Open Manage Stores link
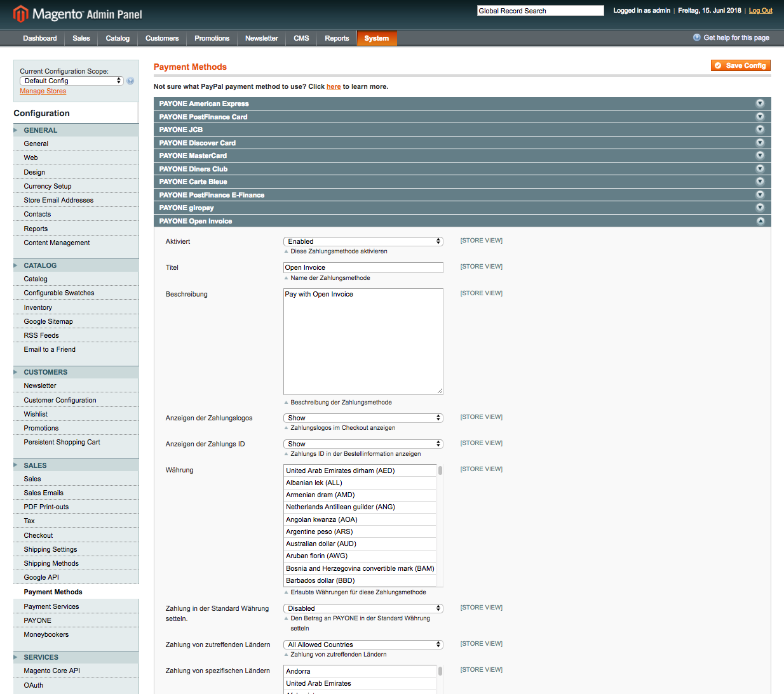This screenshot has width=784, height=694. (43, 91)
